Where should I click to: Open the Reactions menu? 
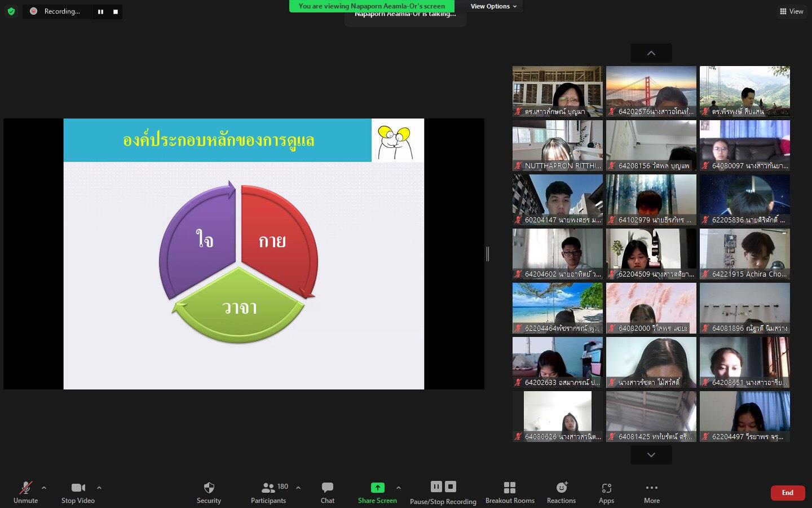[561, 493]
